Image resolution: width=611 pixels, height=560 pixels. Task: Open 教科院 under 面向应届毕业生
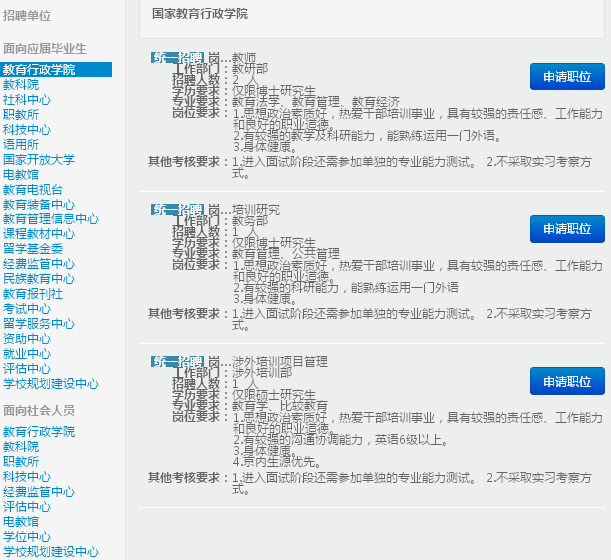21,85
